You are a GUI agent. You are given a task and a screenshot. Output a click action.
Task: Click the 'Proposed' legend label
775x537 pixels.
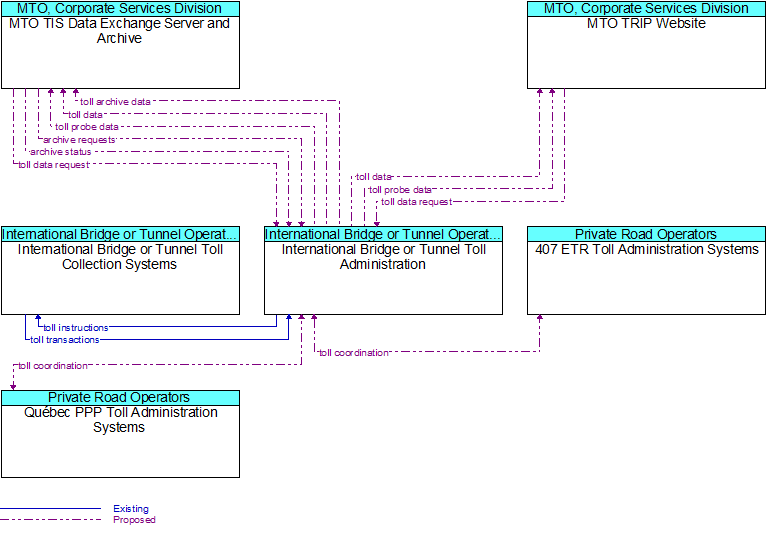point(134,520)
